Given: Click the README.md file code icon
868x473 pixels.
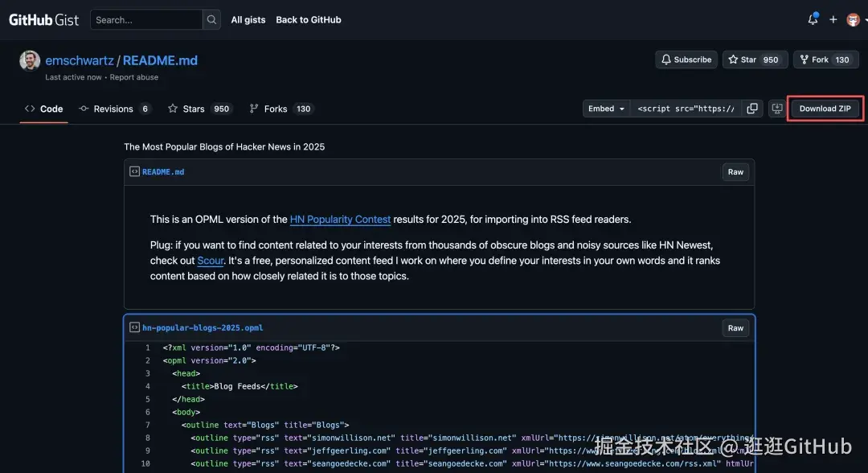Looking at the screenshot, I should [x=134, y=171].
